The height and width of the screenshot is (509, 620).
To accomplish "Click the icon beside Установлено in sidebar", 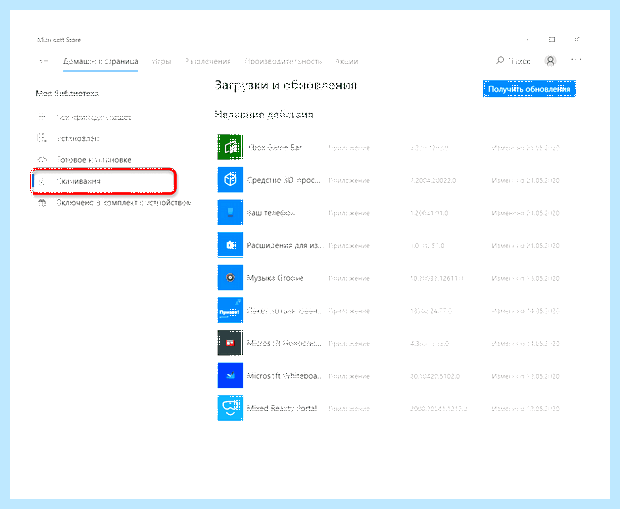I will point(42,138).
